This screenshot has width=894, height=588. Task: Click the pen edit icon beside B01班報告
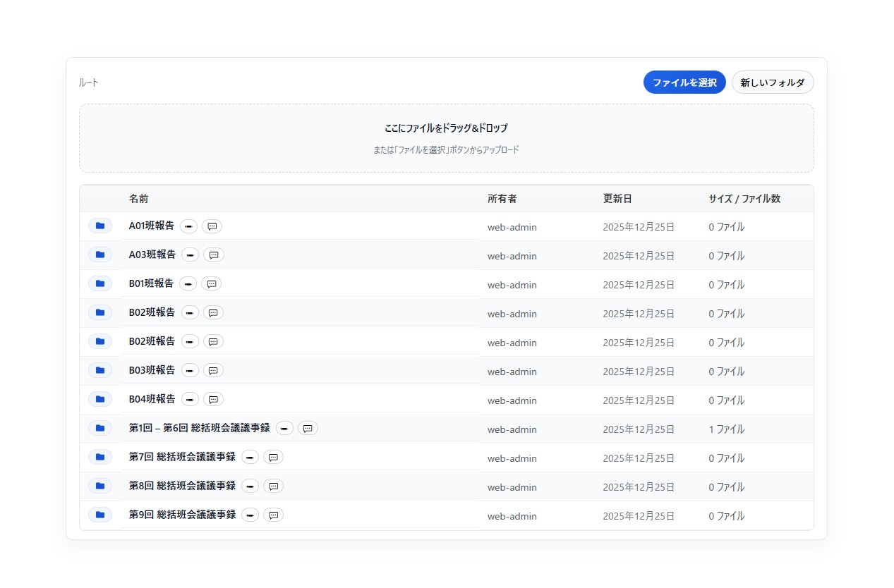pyautogui.click(x=188, y=284)
